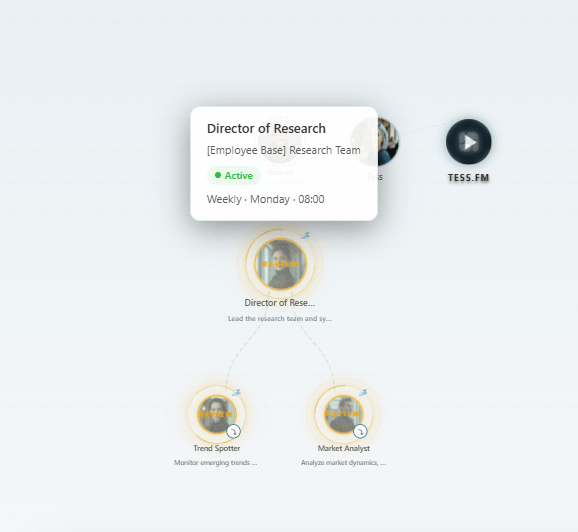Click the 'Trend Spotter' node label

[x=217, y=448]
